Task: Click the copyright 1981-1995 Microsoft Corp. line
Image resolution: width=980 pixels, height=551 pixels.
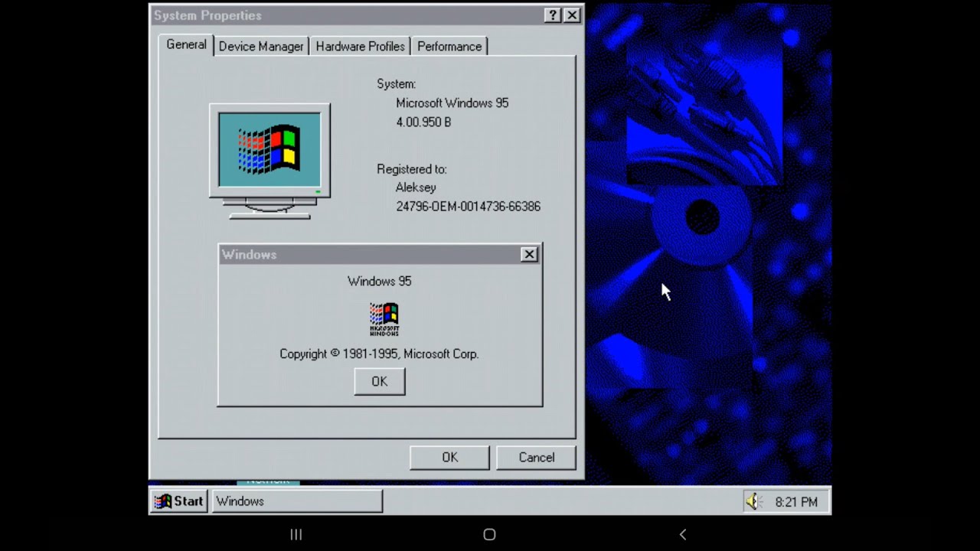Action: [379, 354]
